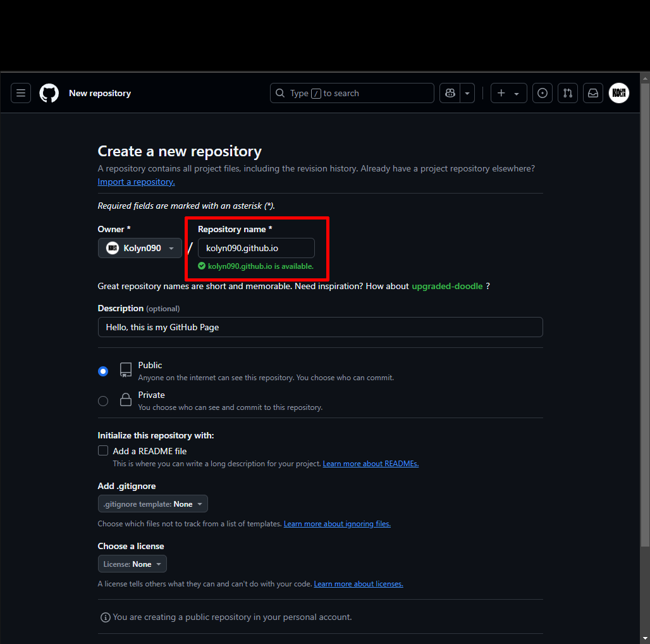Open the Copilot chat icon
Image resolution: width=650 pixels, height=644 pixels.
[449, 93]
